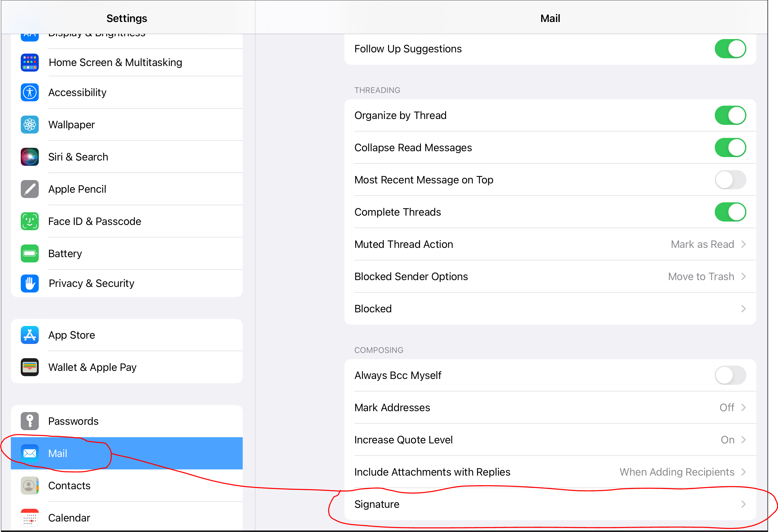This screenshot has height=532, width=778.
Task: Click the Home Screen & Multitasking icon
Action: (x=29, y=63)
